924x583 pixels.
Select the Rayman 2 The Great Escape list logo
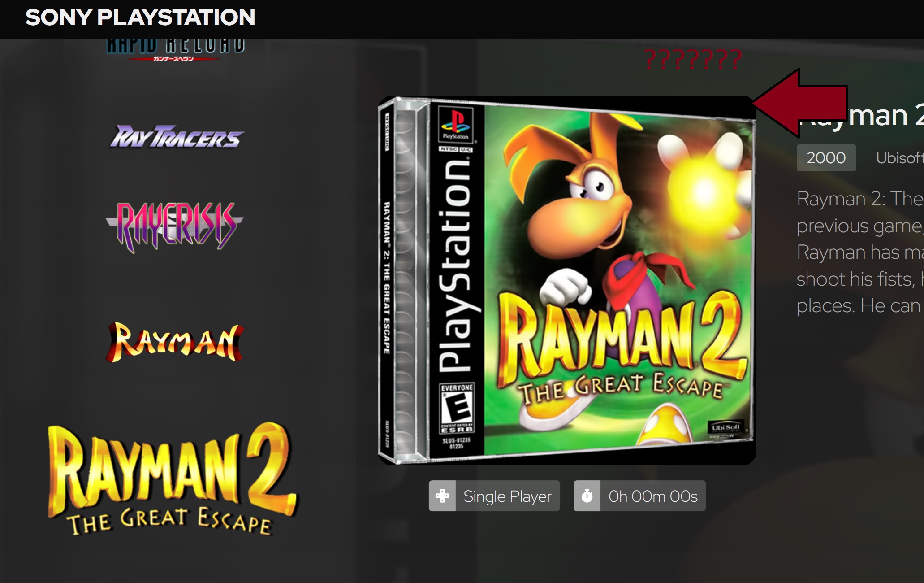coord(172,479)
